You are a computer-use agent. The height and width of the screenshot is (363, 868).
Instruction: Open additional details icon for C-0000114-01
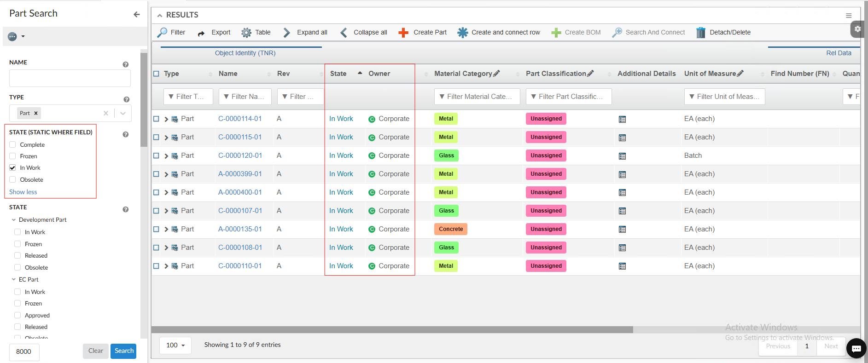[622, 119]
